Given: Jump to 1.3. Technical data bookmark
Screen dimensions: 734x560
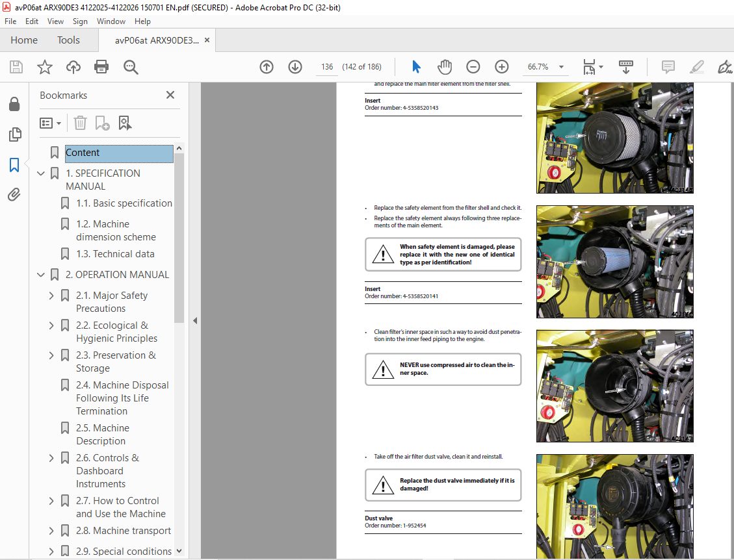Looking at the screenshot, I should [x=115, y=253].
